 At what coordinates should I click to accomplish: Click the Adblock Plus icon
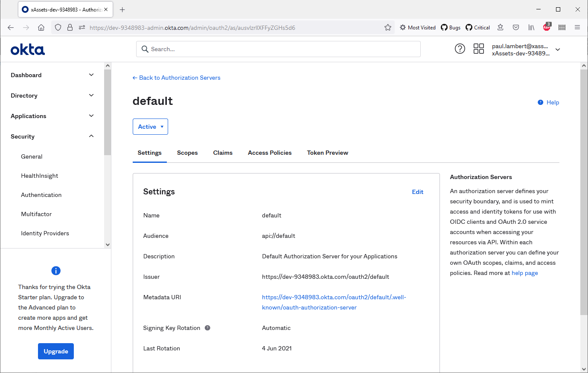click(x=547, y=27)
